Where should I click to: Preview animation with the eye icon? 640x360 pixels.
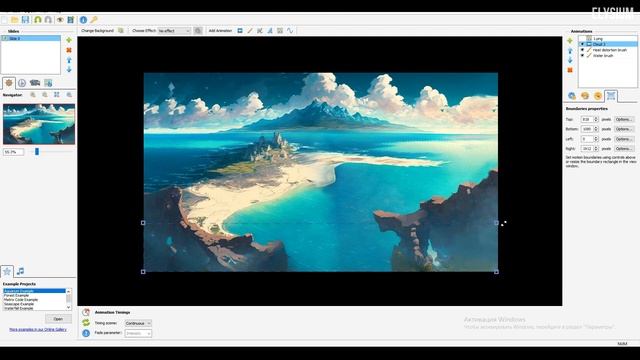[60, 20]
